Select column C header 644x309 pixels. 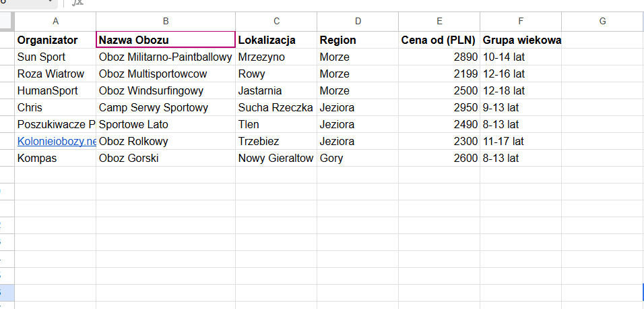click(x=276, y=21)
